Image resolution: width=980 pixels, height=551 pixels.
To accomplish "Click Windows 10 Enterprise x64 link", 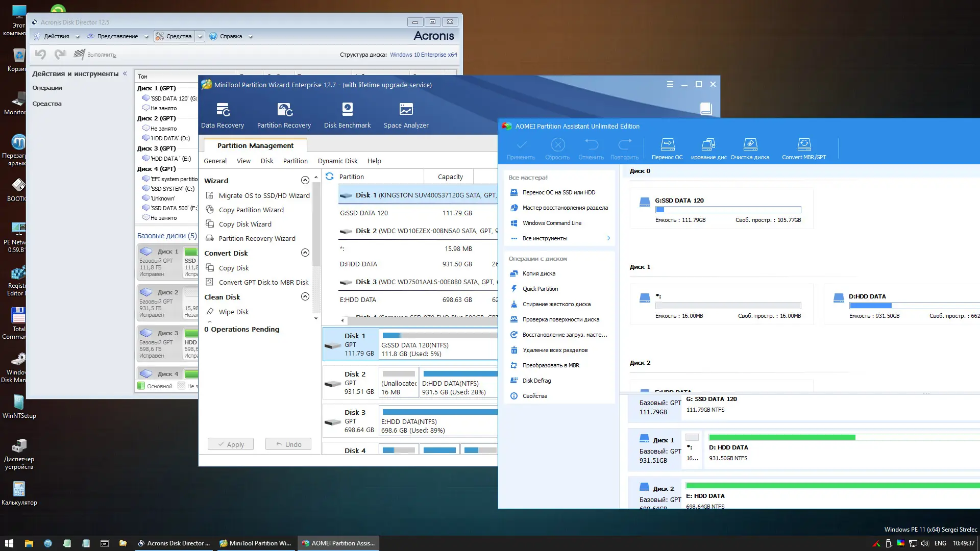I will click(423, 55).
